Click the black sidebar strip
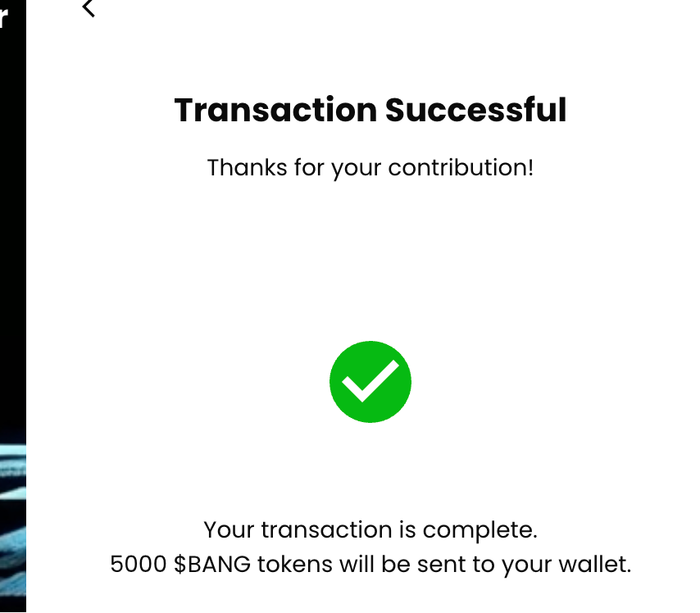 coord(12,246)
